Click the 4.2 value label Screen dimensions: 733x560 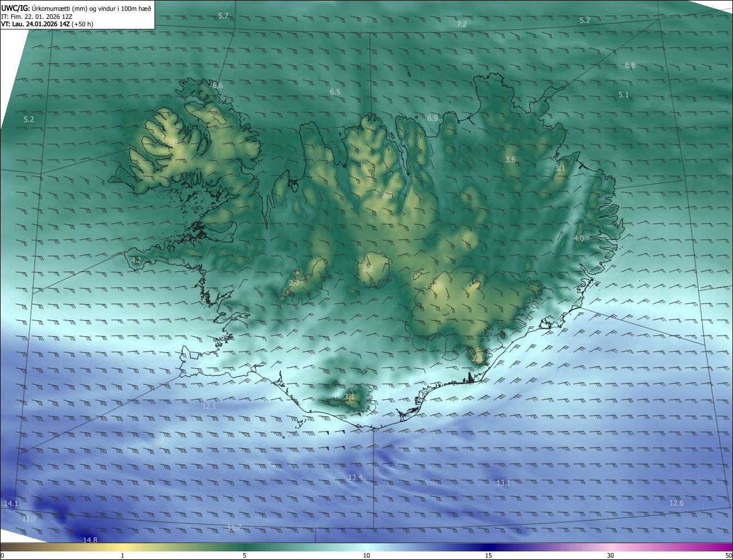click(x=136, y=261)
